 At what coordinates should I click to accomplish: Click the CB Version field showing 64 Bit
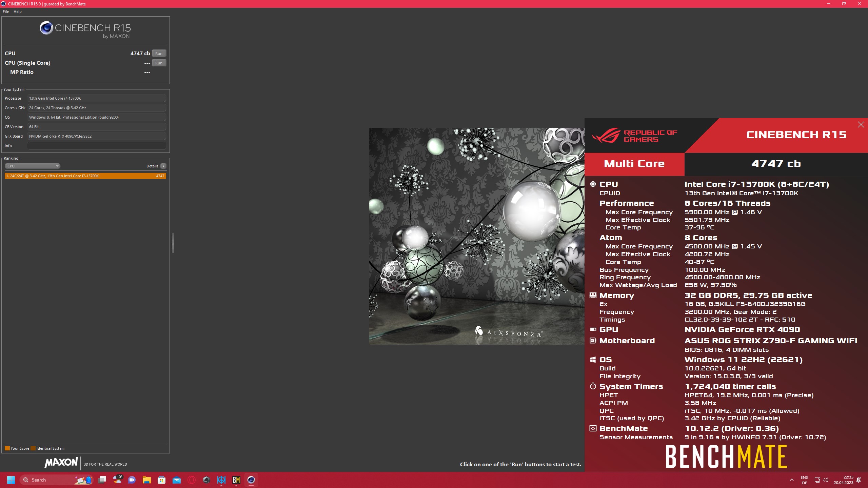97,127
